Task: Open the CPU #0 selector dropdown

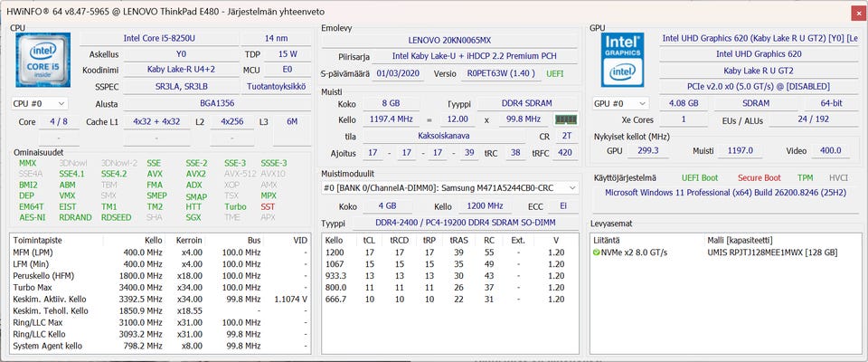Action: click(39, 104)
